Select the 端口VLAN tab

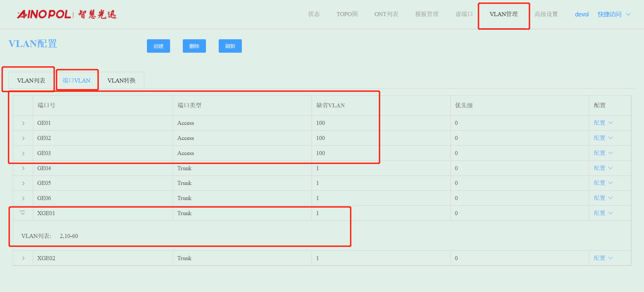tap(76, 81)
